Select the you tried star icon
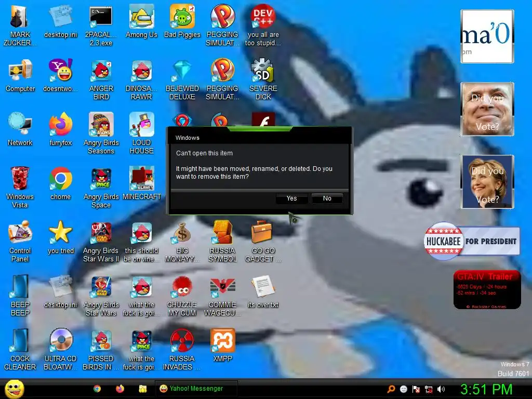The image size is (532, 399). [61, 237]
